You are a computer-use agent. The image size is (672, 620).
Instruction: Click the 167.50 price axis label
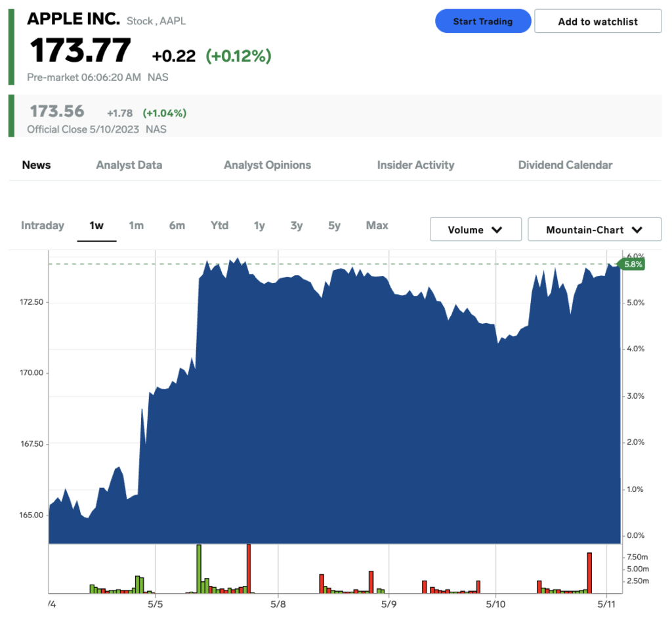[x=31, y=444]
